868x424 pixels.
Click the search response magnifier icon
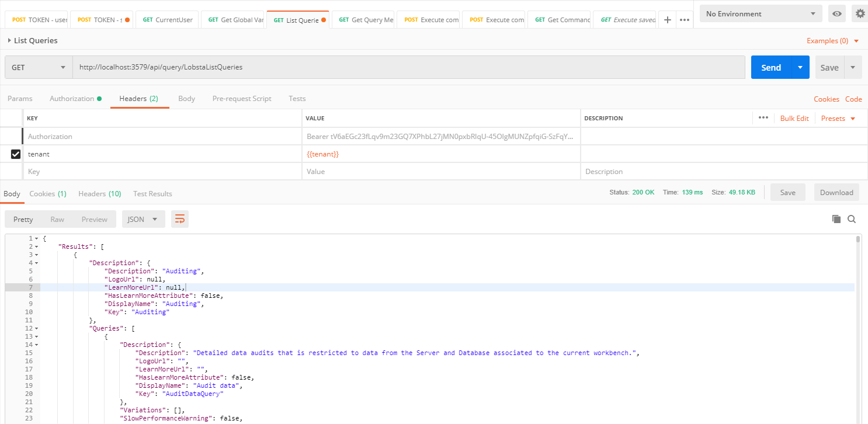point(852,219)
